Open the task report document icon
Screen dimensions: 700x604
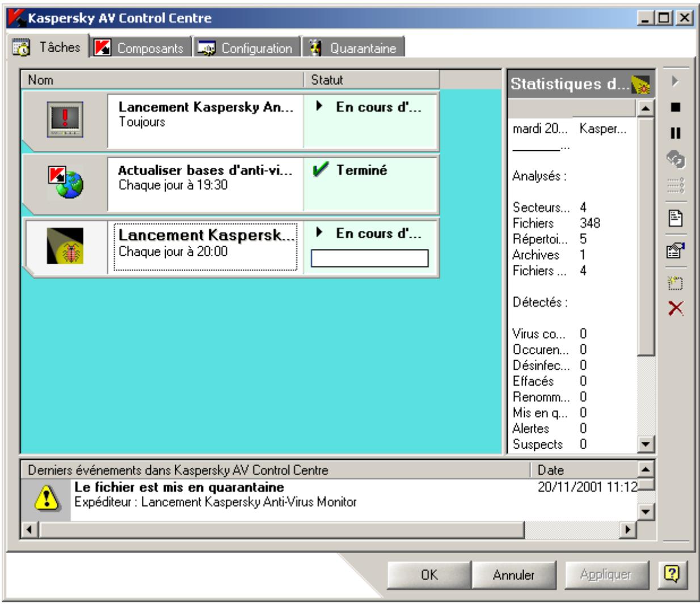tap(675, 218)
